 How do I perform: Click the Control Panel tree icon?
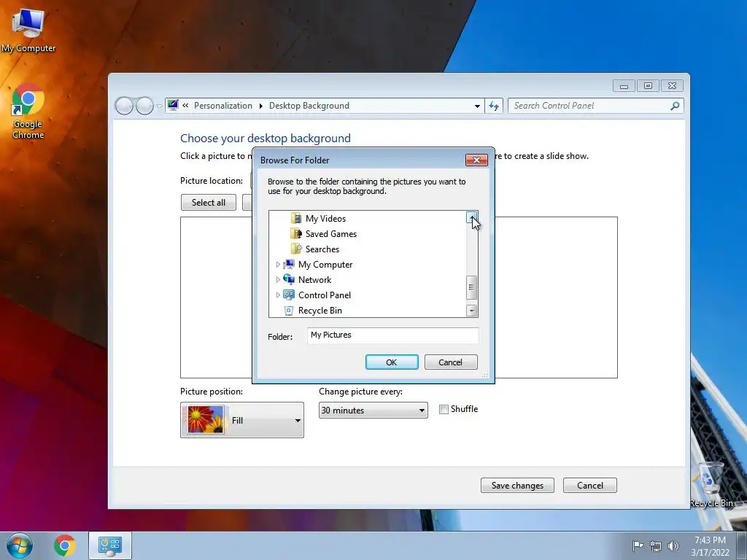pos(289,295)
